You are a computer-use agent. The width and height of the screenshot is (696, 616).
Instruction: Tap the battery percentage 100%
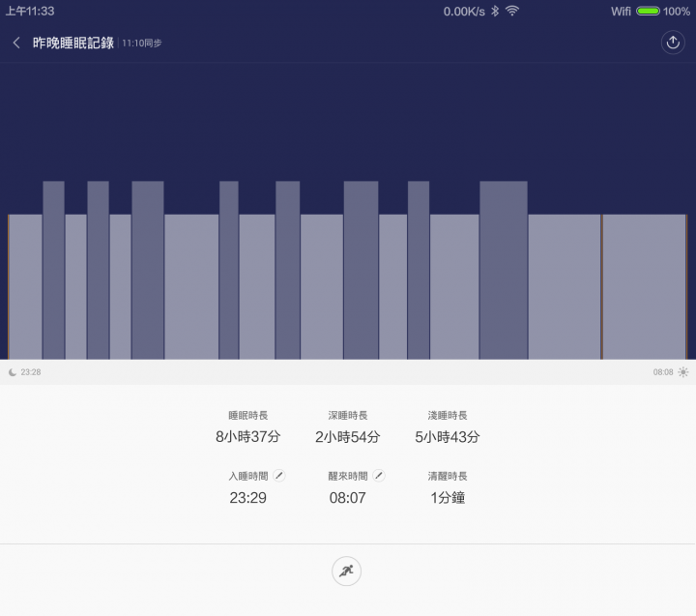[677, 12]
